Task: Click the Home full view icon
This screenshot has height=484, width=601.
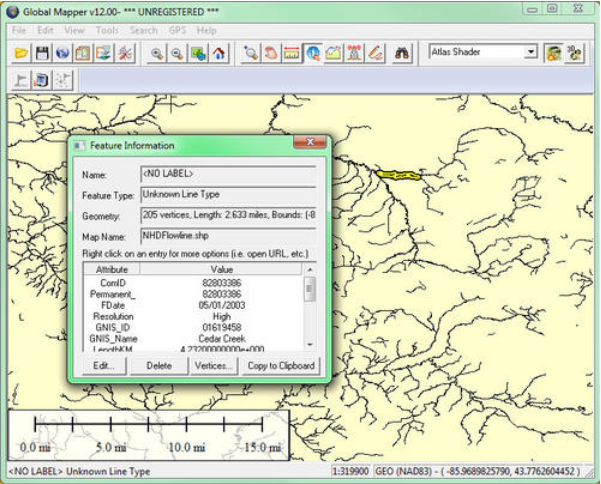Action: tap(219, 52)
